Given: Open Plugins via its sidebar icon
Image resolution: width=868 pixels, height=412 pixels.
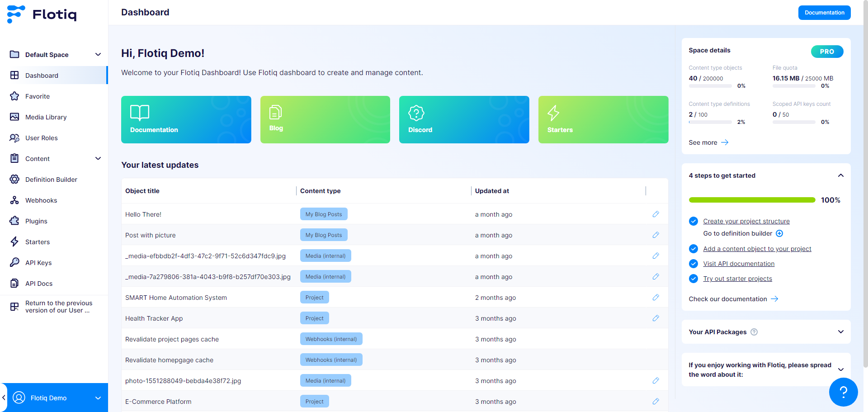Looking at the screenshot, I should point(15,221).
